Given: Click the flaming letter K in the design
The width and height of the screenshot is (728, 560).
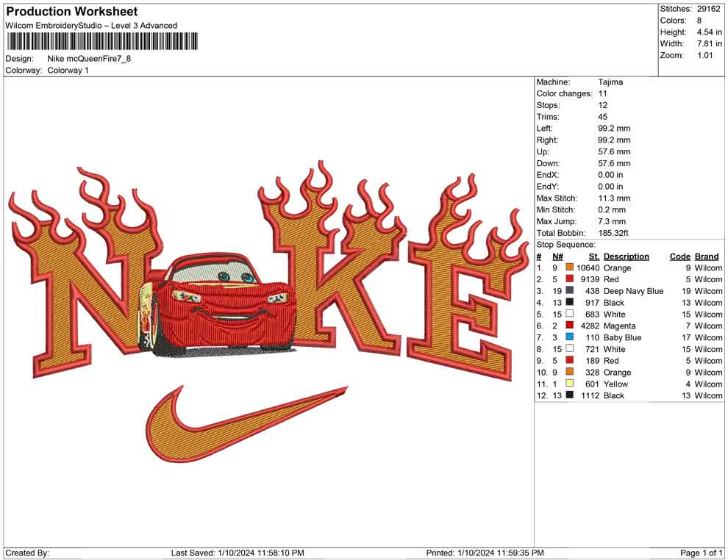Looking at the screenshot, I should click(332, 260).
